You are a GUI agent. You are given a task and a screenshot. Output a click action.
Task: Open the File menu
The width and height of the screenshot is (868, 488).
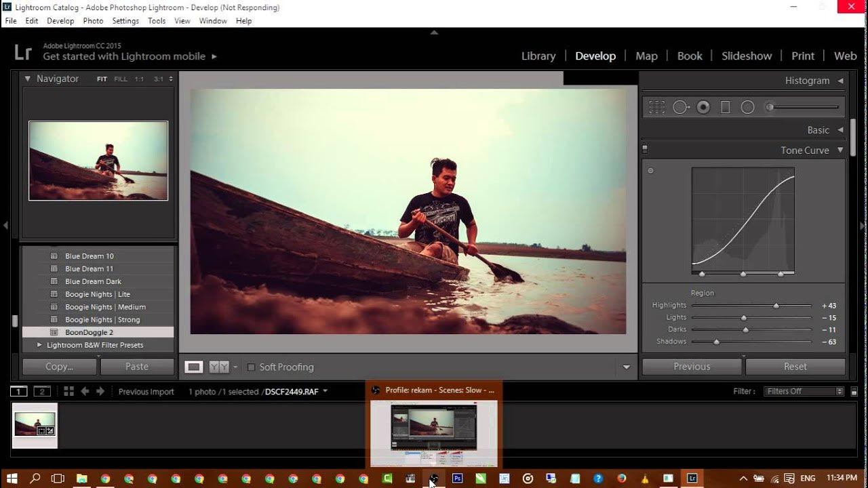11,21
